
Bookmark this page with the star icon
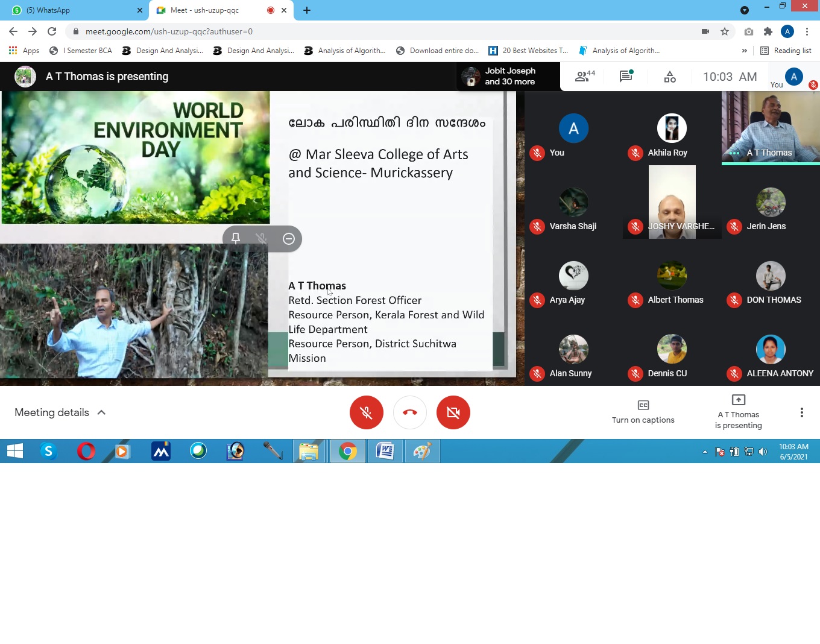pos(725,31)
